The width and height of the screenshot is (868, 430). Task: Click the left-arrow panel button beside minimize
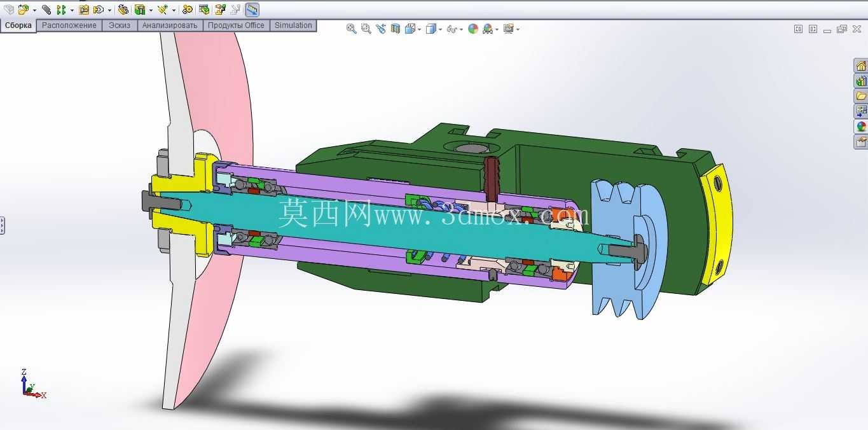click(x=799, y=29)
